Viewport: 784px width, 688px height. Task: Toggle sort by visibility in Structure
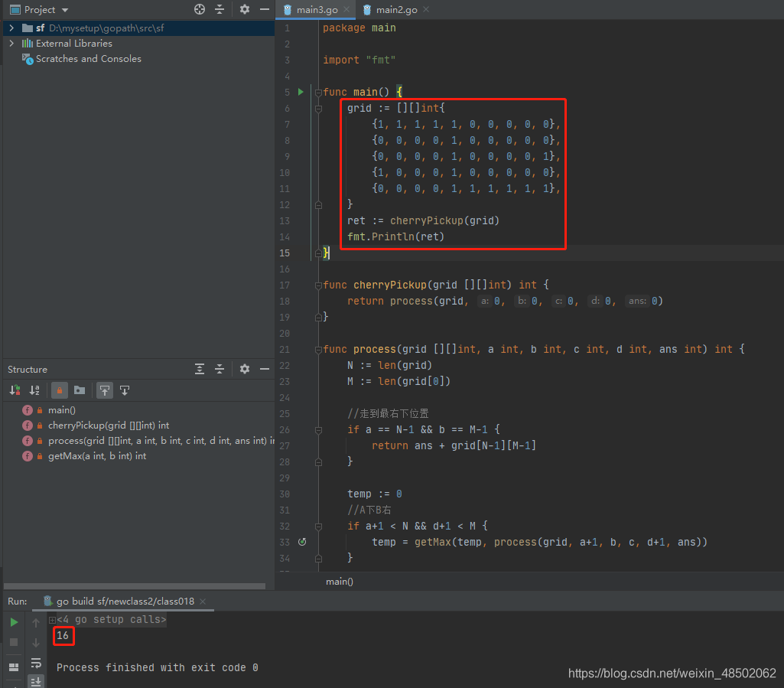click(15, 390)
